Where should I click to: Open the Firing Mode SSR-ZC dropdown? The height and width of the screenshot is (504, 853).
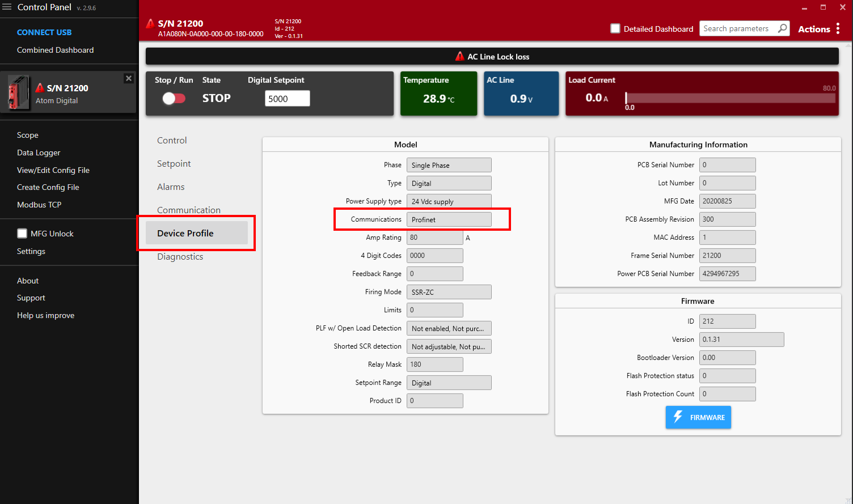click(449, 291)
